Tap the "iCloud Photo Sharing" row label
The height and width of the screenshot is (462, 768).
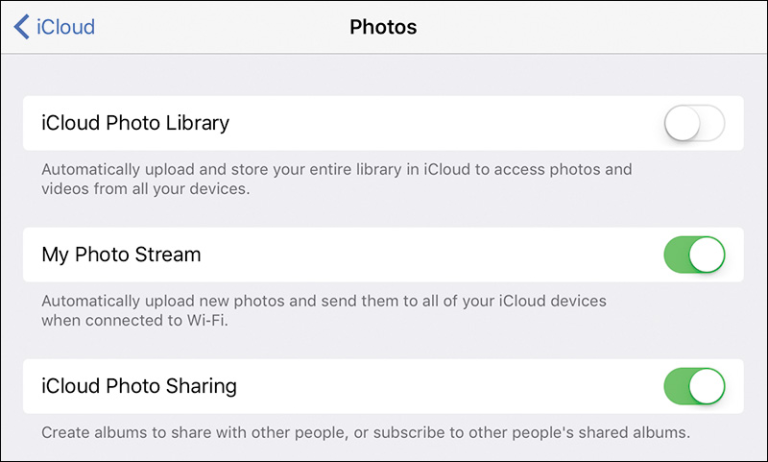[x=139, y=386]
